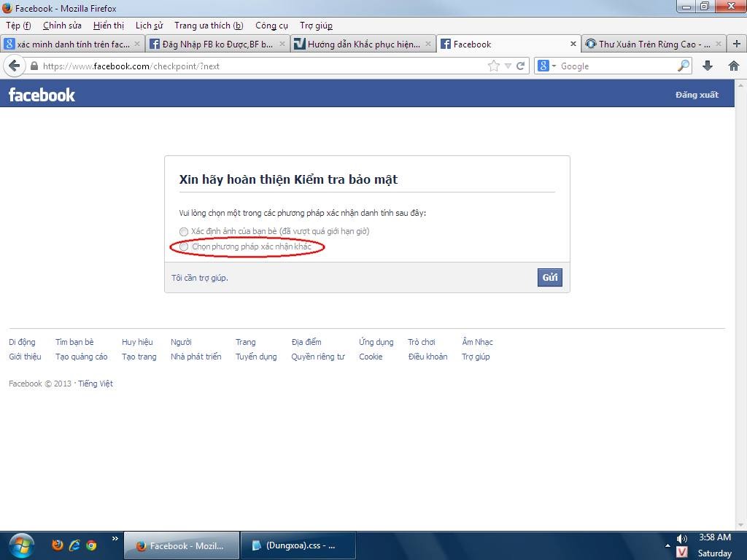Click the taskbar clock 3:58 AM
Viewport: 747px width, 560px height.
[x=715, y=537]
